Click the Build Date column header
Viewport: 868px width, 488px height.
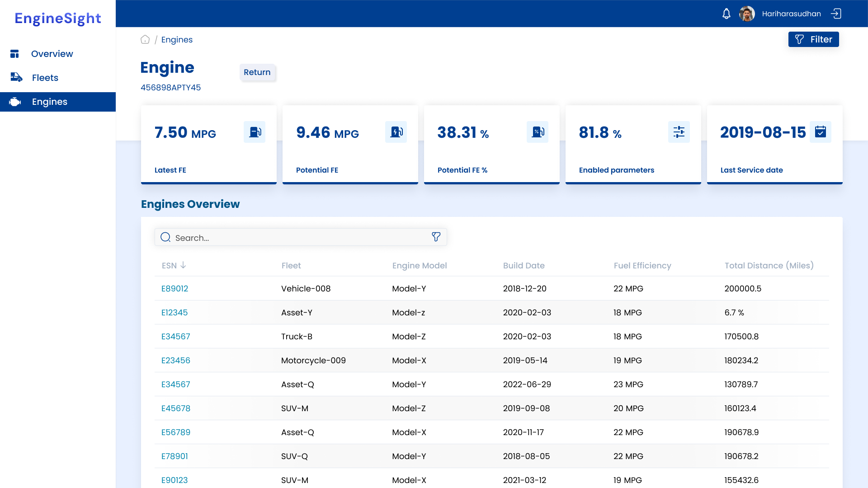click(x=524, y=266)
